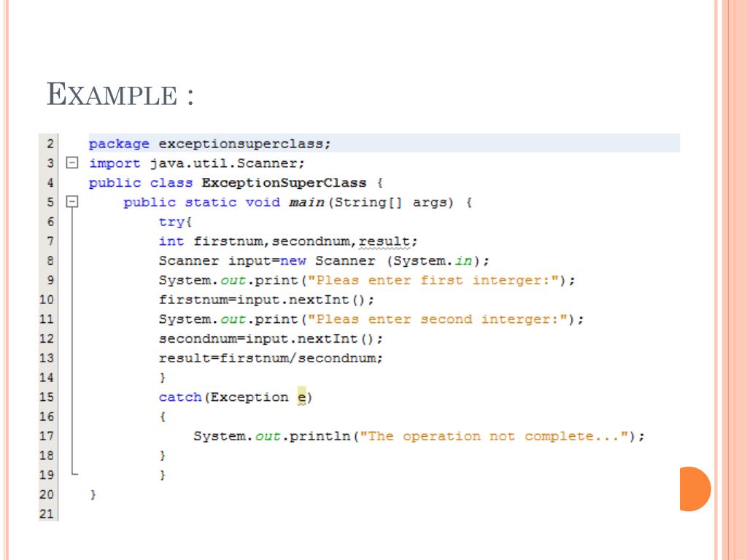The image size is (747, 560).
Task: Click the 'EXAMPLE :' slide title
Action: click(120, 94)
